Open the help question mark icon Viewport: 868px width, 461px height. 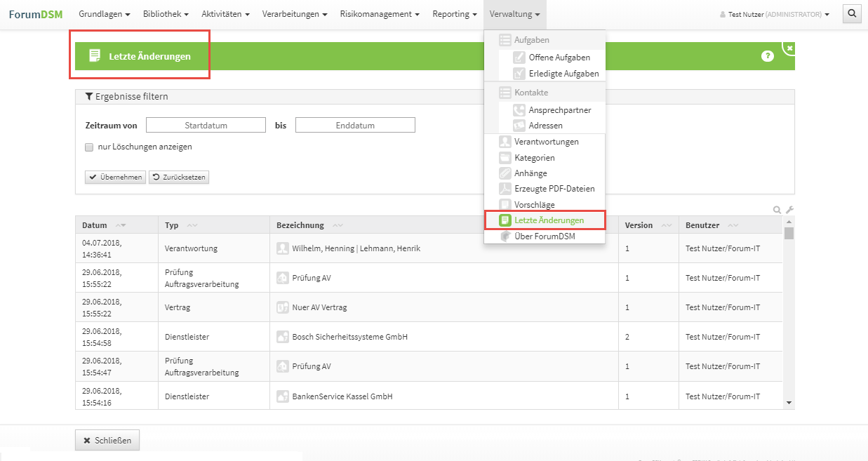click(x=768, y=56)
